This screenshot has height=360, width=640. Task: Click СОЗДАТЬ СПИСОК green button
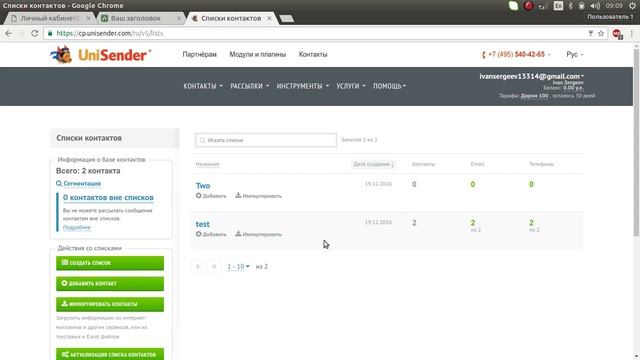click(x=110, y=263)
